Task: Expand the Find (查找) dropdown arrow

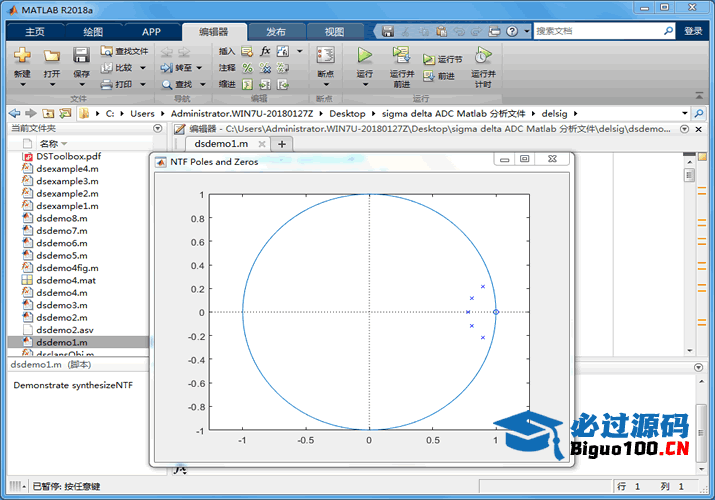Action: click(202, 84)
